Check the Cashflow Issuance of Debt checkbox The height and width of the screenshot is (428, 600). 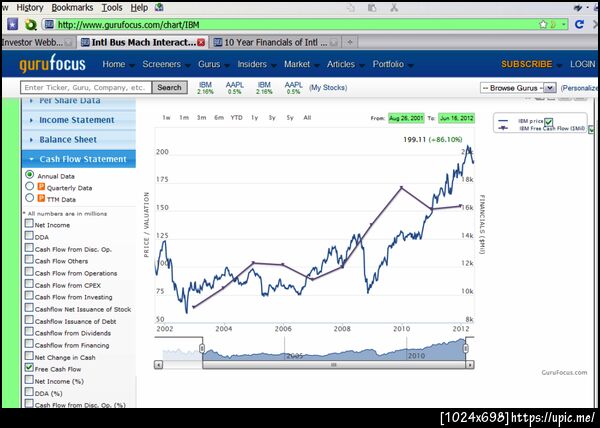(29, 319)
